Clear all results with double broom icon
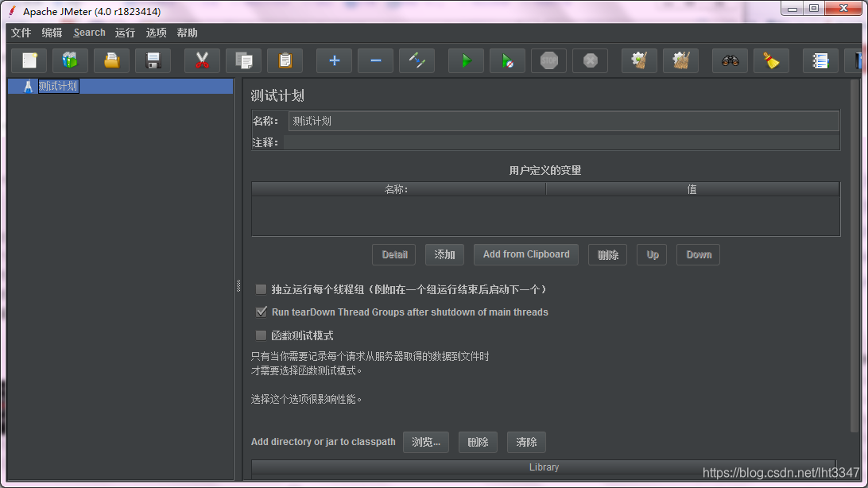 [681, 60]
